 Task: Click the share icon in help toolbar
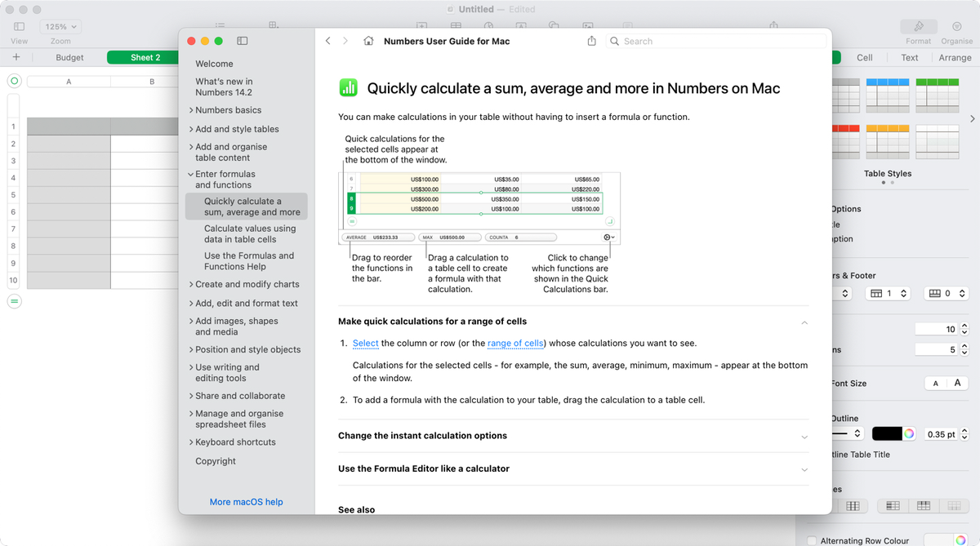tap(592, 41)
